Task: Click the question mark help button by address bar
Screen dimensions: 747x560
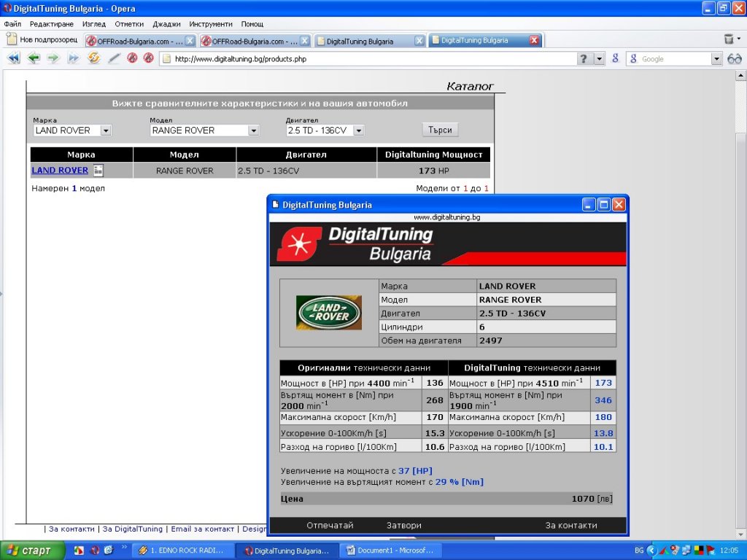Action: pyautogui.click(x=584, y=58)
